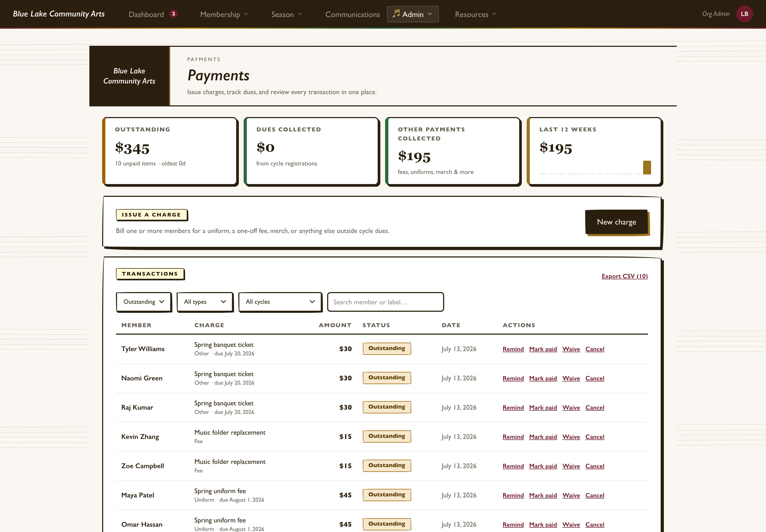Mark Naomi Green's charge paid

[x=543, y=378]
